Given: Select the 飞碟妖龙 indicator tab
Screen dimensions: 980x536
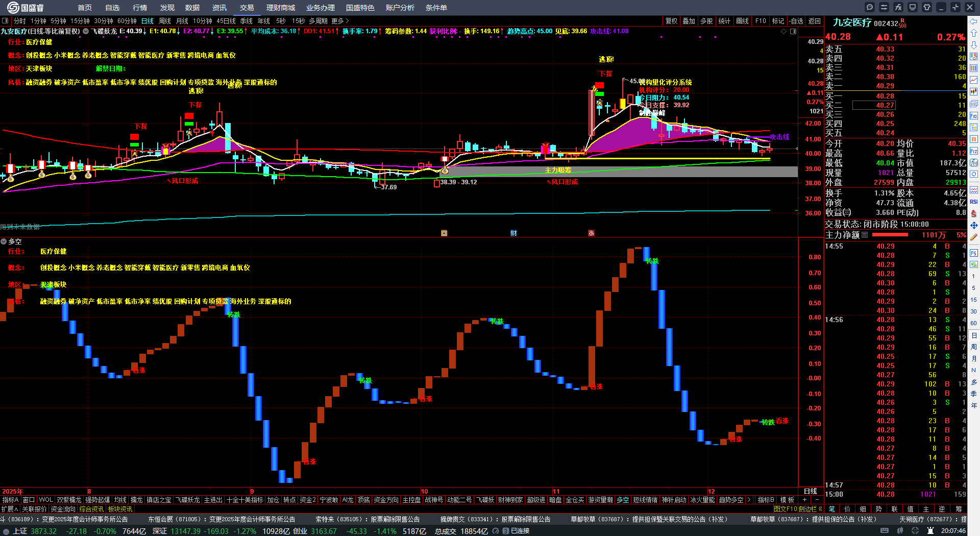Looking at the screenshot, I should [x=188, y=500].
